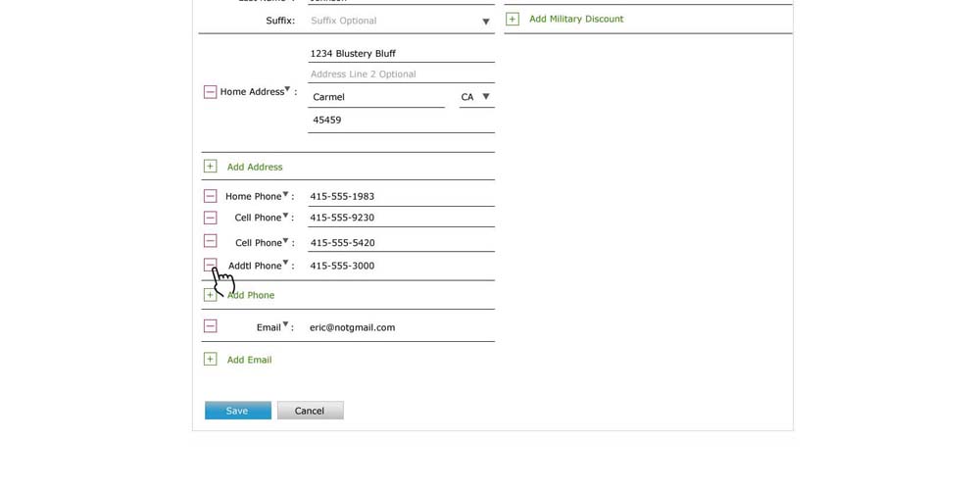980x490 pixels.
Task: Remove the Email eric@notgmail.com row
Action: point(210,325)
